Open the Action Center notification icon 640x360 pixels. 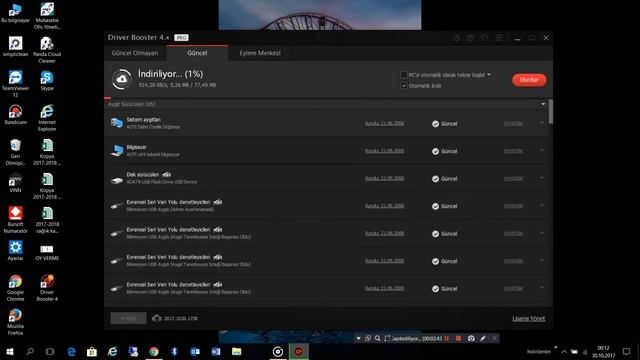pyautogui.click(x=627, y=351)
